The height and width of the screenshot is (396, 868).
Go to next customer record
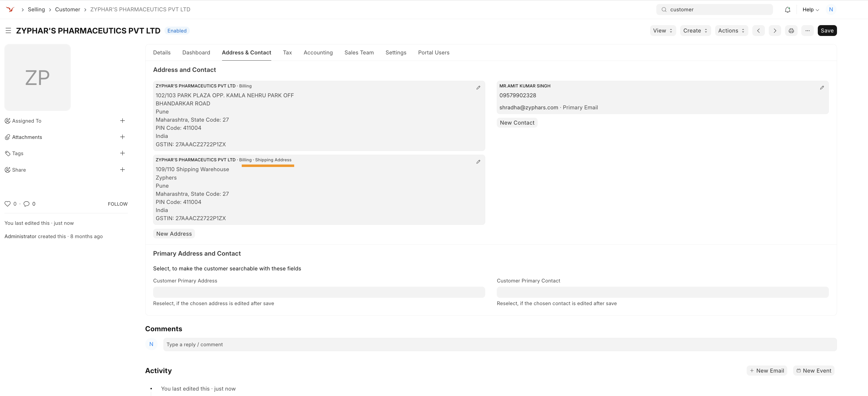pyautogui.click(x=775, y=31)
